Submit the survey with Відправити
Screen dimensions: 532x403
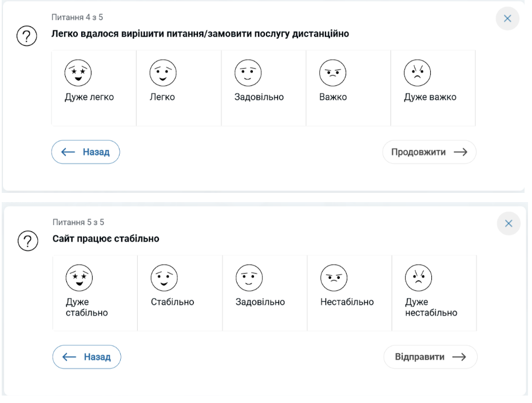pyautogui.click(x=430, y=357)
